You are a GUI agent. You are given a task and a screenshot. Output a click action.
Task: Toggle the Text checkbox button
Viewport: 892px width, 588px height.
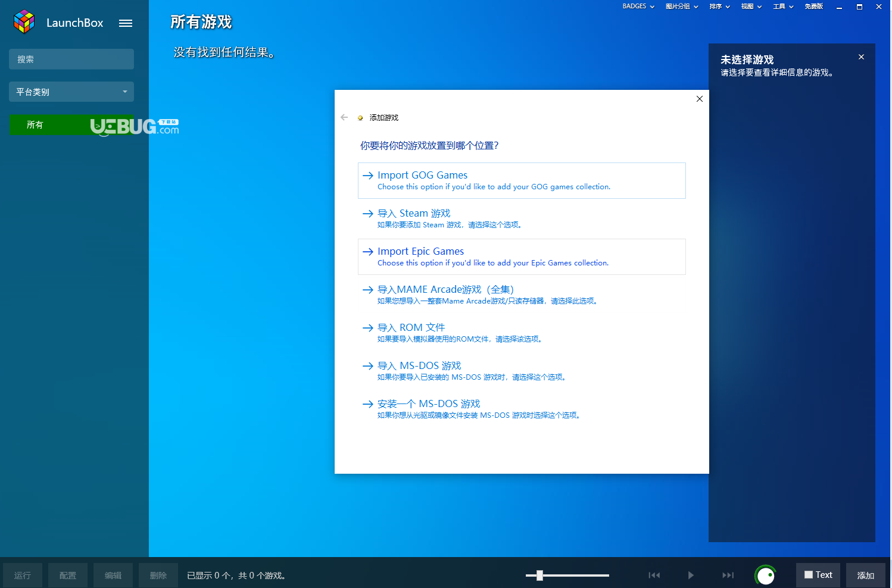click(x=818, y=575)
